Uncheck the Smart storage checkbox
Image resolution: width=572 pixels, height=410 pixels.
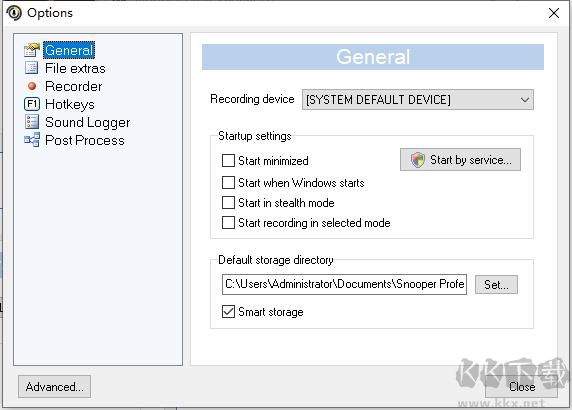pyautogui.click(x=228, y=312)
